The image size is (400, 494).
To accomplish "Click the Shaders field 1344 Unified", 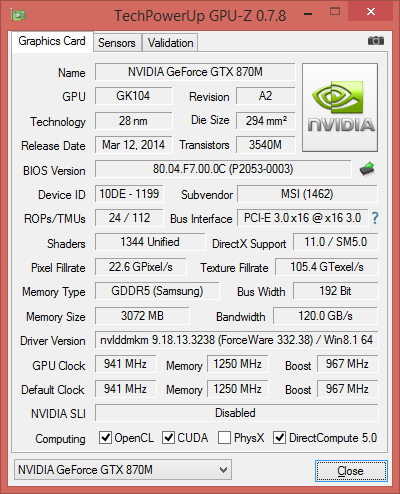I will (150, 242).
